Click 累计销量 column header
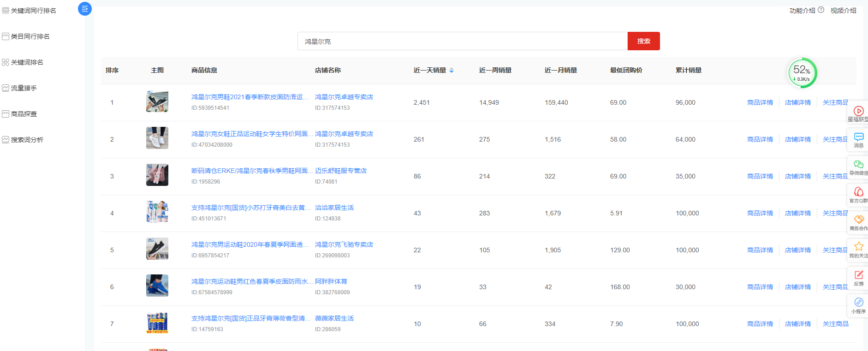Image resolution: width=868 pixels, height=351 pixels. click(689, 70)
